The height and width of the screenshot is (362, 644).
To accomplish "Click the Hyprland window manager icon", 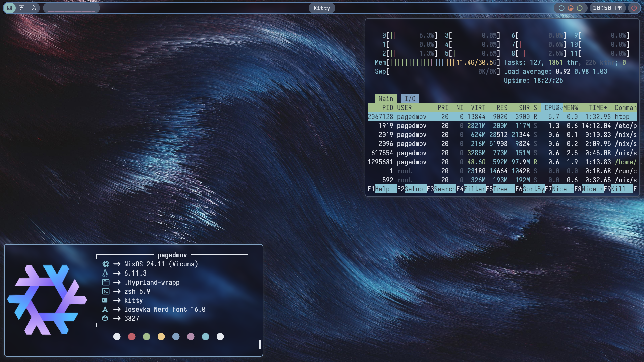I will point(105,282).
